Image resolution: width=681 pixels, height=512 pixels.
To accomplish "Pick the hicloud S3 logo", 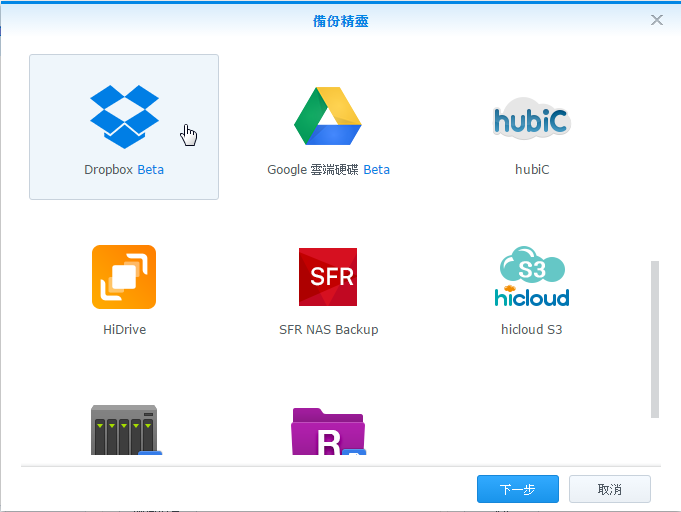I will click(x=532, y=277).
